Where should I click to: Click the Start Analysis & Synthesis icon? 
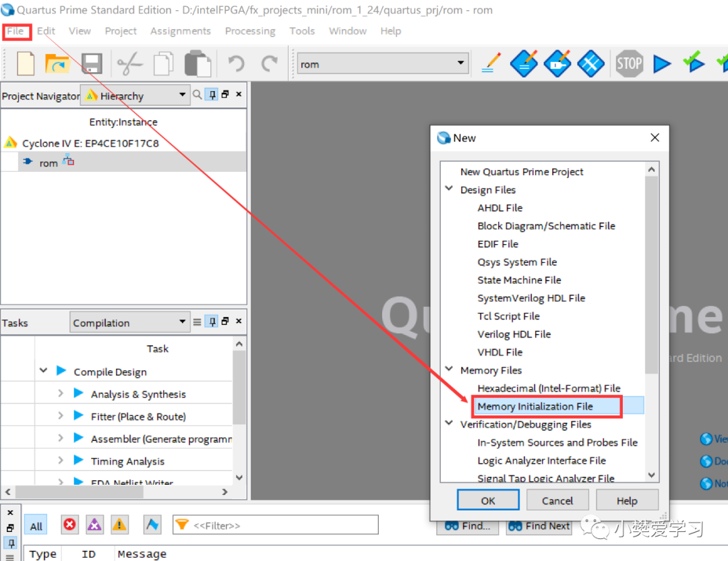point(694,63)
